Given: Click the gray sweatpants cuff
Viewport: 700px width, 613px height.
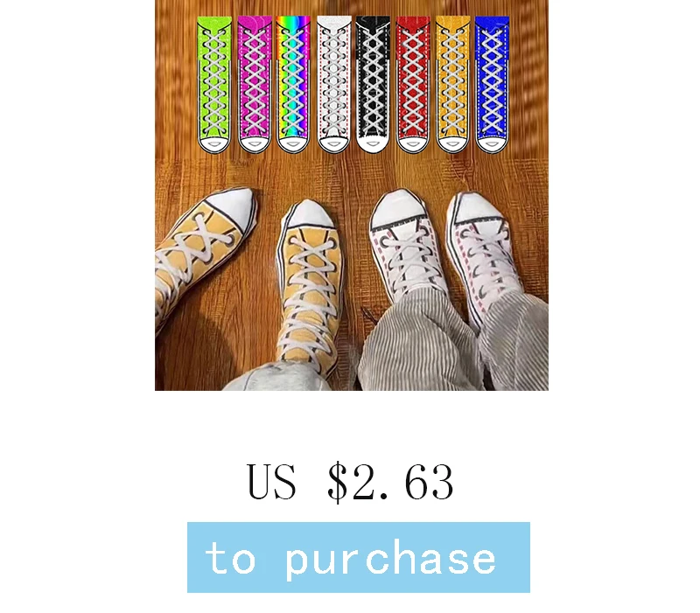Looking at the screenshot, I should tap(276, 378).
